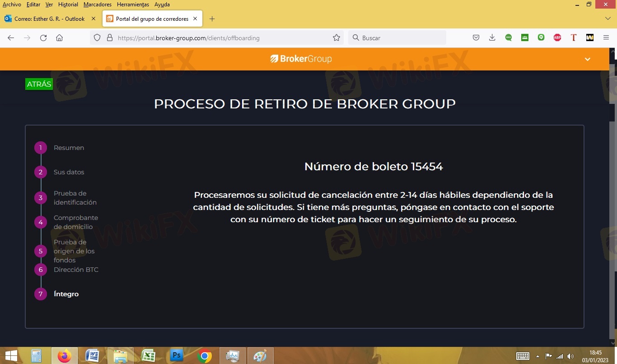This screenshot has height=364, width=617.
Task: Open the Adblock Plus extension
Action: tap(557, 38)
